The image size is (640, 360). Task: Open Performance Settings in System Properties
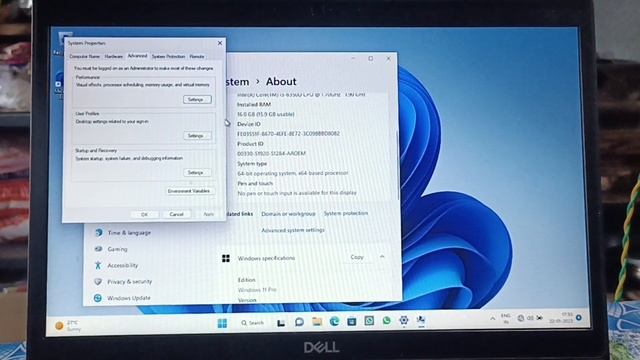pos(197,100)
